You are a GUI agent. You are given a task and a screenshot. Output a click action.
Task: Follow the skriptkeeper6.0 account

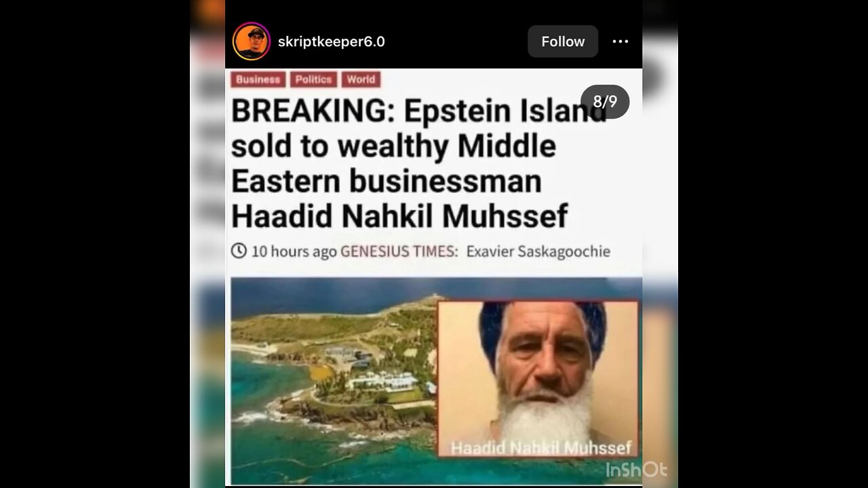[x=563, y=41]
